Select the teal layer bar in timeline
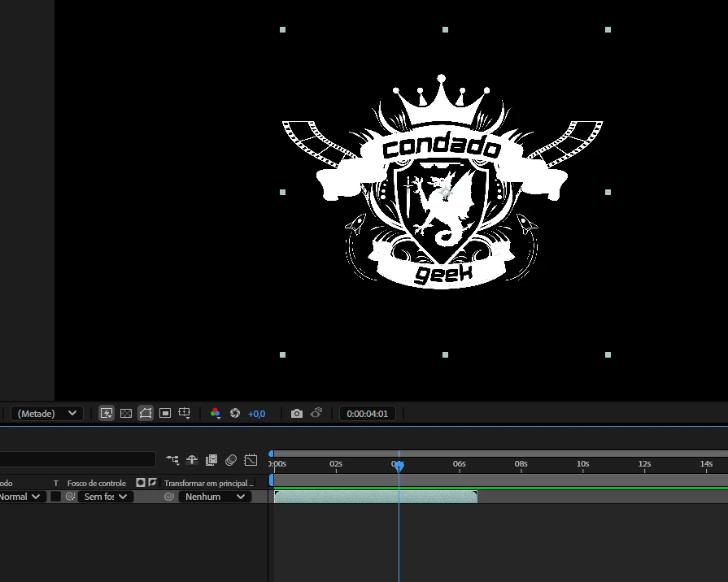Image resolution: width=728 pixels, height=582 pixels. pyautogui.click(x=376, y=497)
